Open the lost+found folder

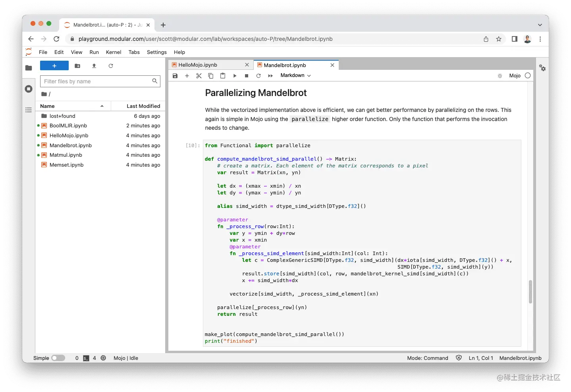coord(100,116)
